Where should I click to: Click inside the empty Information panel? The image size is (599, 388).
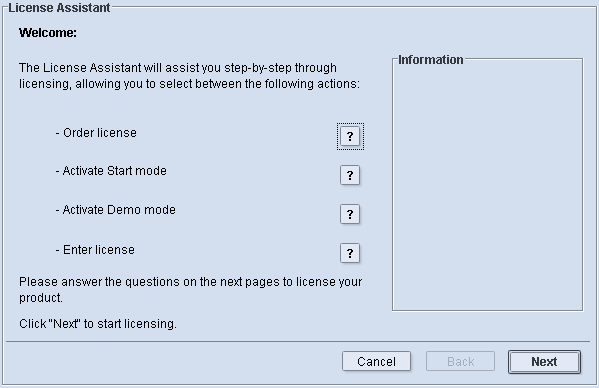click(487, 187)
